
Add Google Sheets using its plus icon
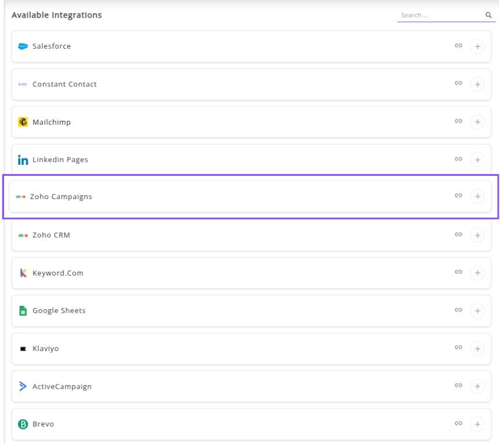[477, 310]
